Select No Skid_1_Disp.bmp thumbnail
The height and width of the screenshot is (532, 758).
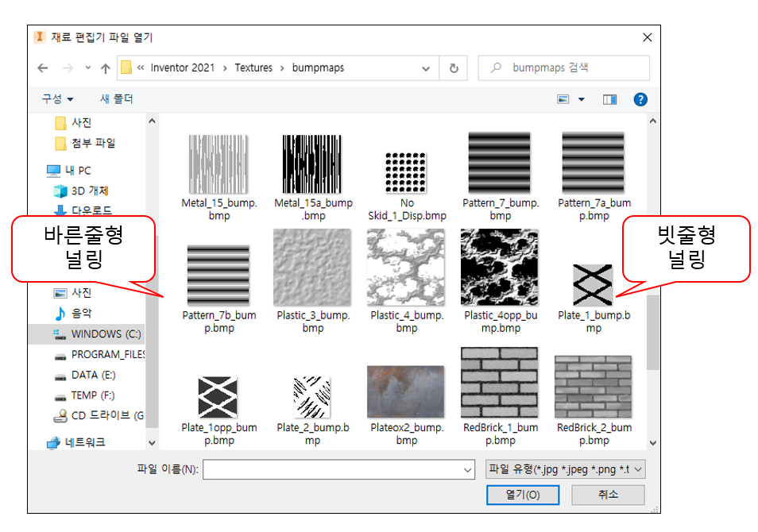(406, 172)
